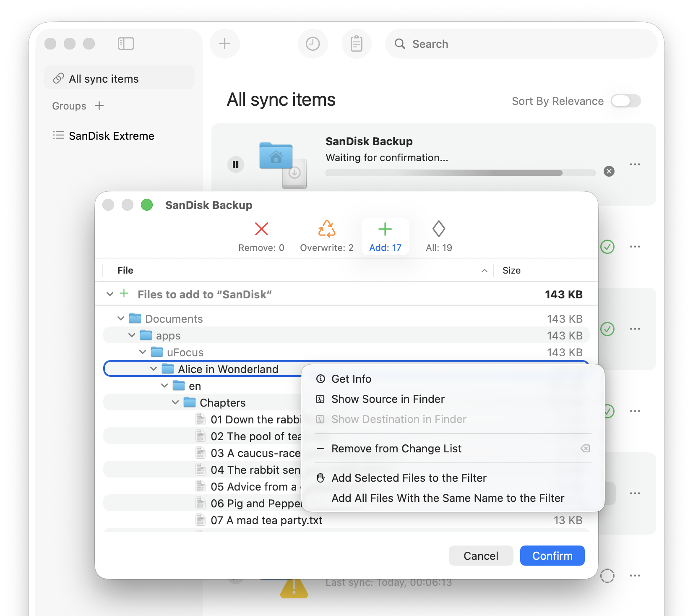Collapse the Files to add section
This screenshot has height=616, width=693.
[x=110, y=295]
